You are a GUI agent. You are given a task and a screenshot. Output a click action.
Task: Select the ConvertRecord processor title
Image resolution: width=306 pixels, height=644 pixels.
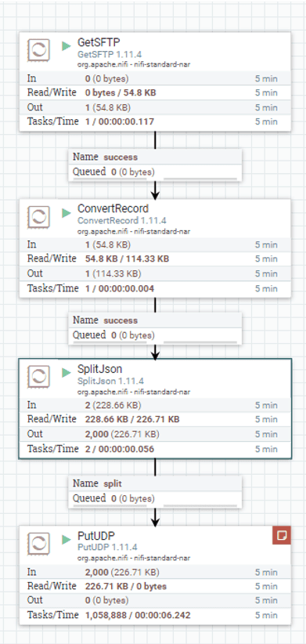coord(113,209)
